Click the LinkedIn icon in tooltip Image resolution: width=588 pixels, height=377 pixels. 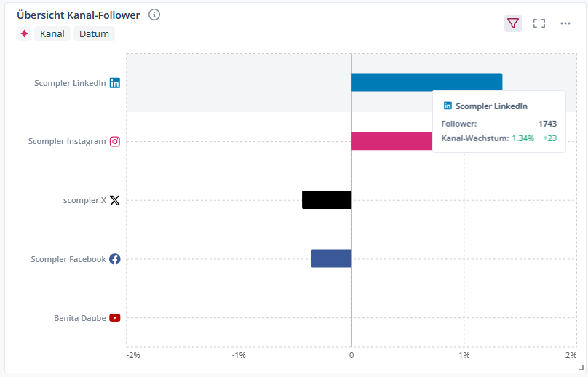448,106
